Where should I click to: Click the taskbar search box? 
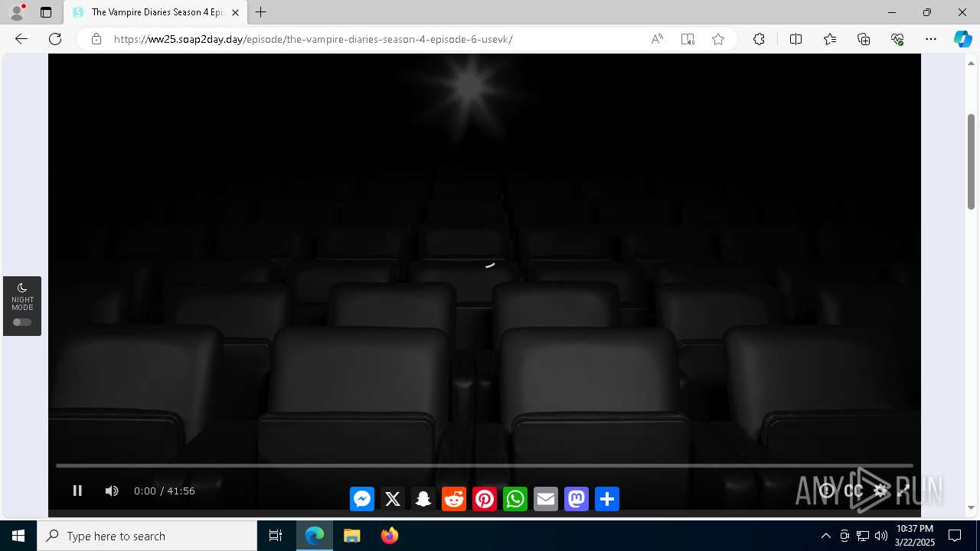click(147, 536)
